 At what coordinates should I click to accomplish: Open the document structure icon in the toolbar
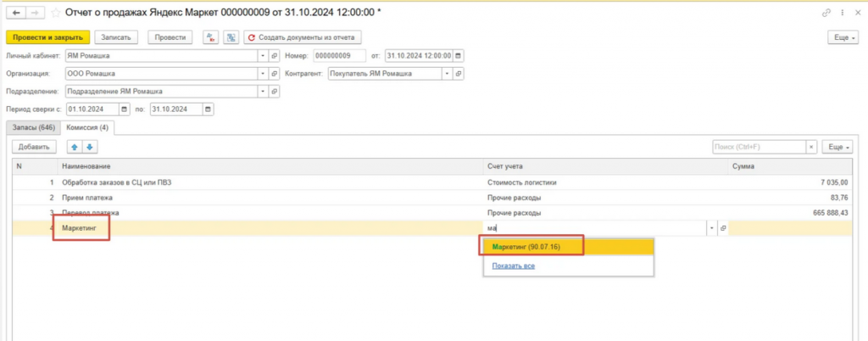231,37
